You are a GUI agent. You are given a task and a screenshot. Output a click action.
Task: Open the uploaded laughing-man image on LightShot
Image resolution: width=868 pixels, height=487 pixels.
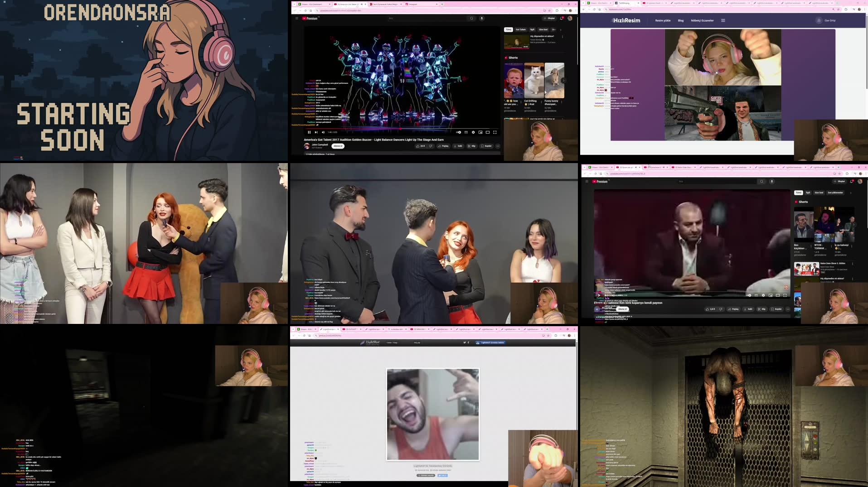click(433, 414)
